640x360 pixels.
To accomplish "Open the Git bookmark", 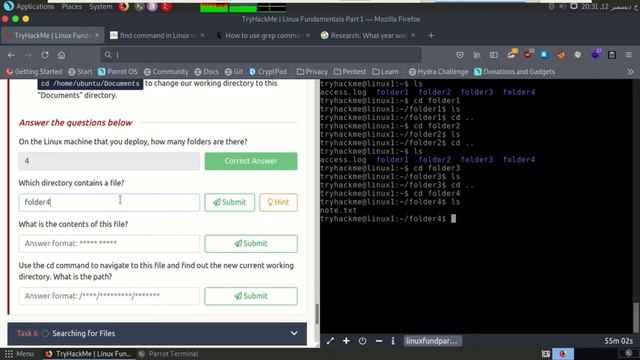I will point(234,72).
